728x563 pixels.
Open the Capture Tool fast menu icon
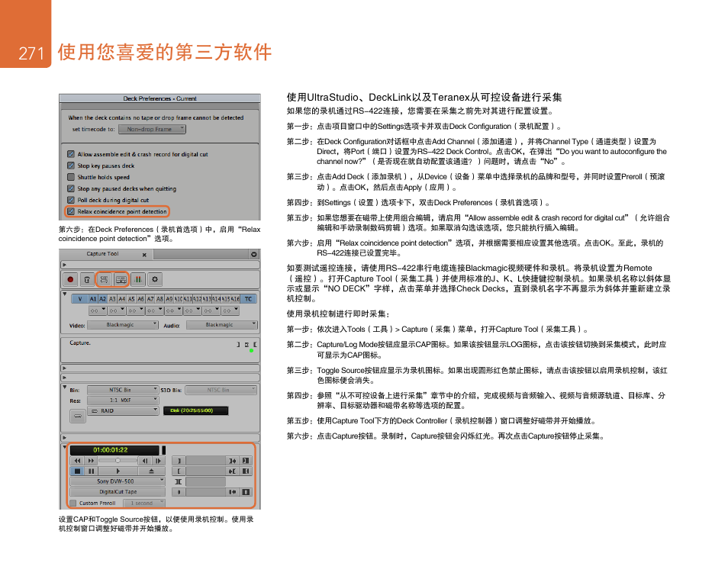click(x=254, y=254)
